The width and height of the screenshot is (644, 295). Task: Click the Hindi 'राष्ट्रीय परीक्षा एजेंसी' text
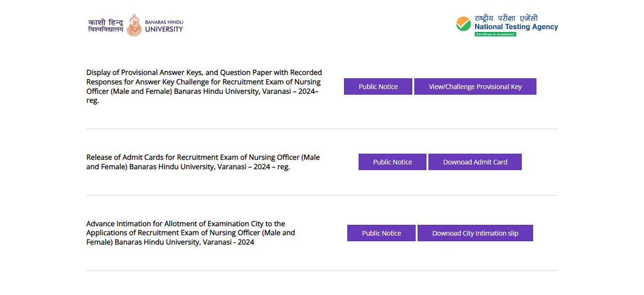point(506,18)
